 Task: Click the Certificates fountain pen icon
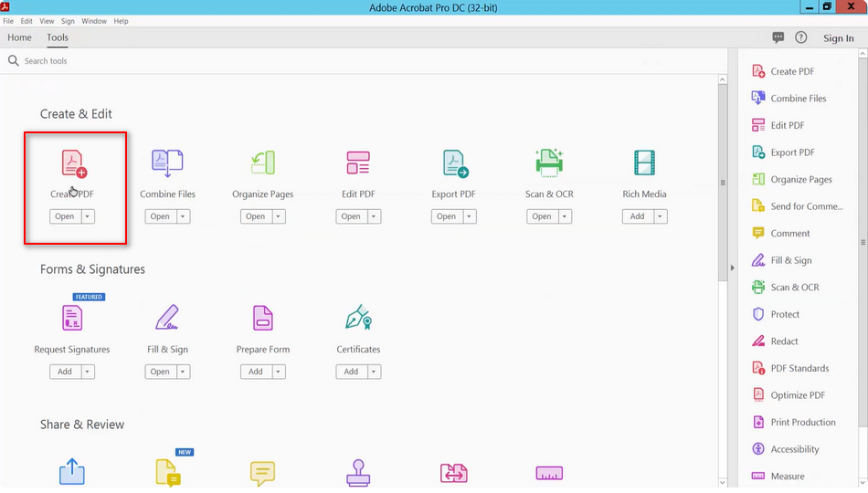point(358,317)
